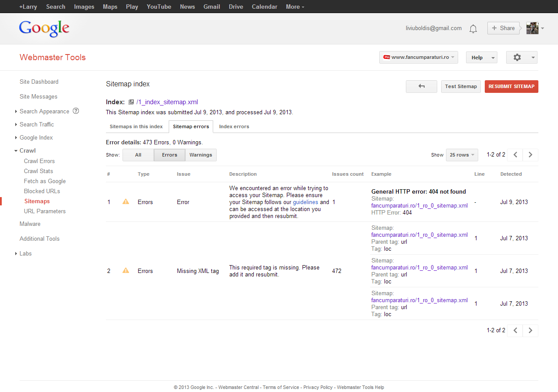This screenshot has width=558, height=392.
Task: Open the Webmaster Tools title link
Action: click(x=53, y=57)
